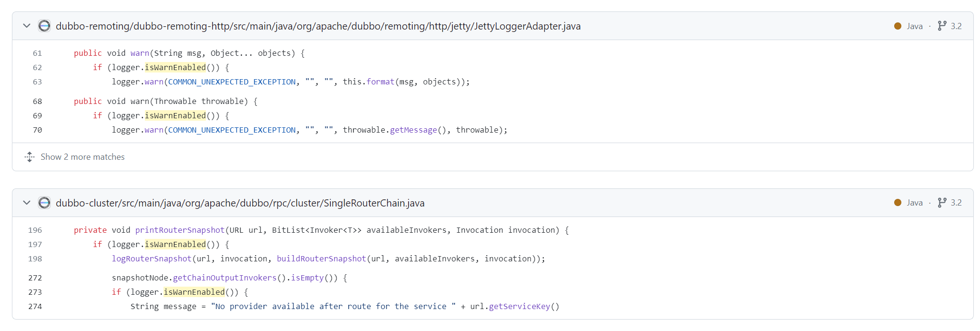Click the printRouterSnapshot method name on line 196
The image size is (980, 331).
[180, 230]
